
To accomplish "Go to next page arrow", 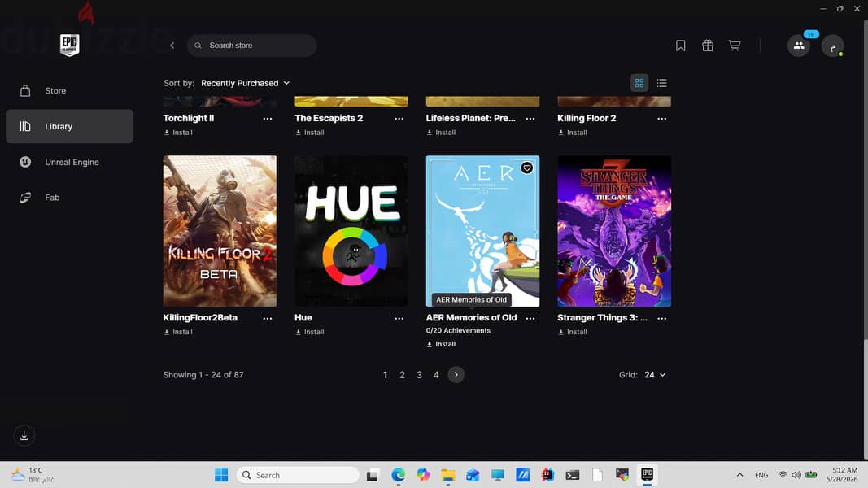I will click(456, 375).
